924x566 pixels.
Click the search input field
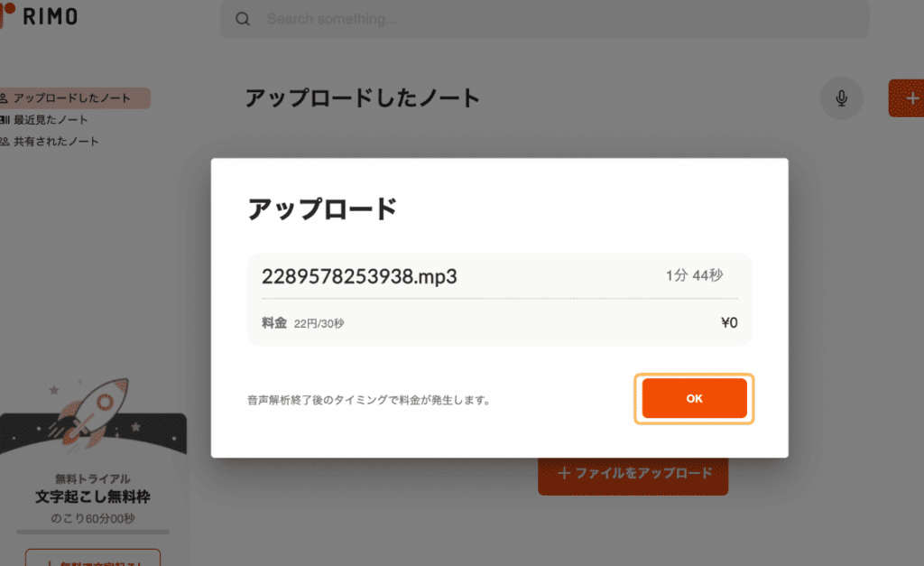541,18
